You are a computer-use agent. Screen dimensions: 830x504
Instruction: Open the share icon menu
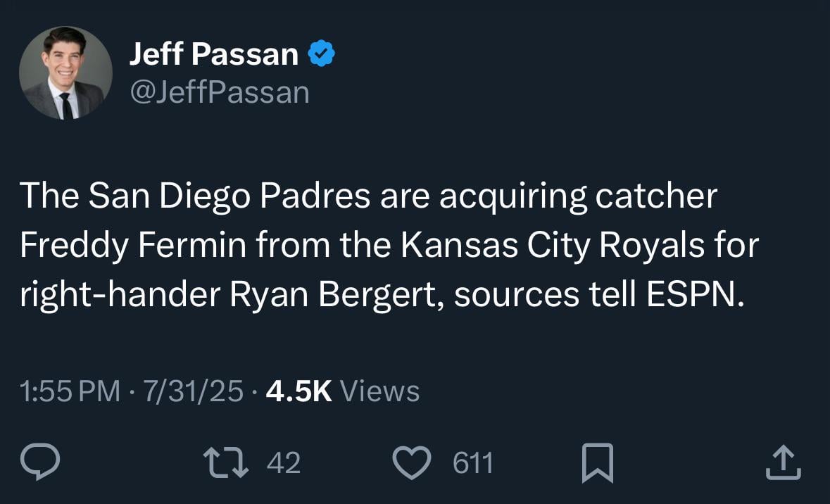(x=783, y=463)
